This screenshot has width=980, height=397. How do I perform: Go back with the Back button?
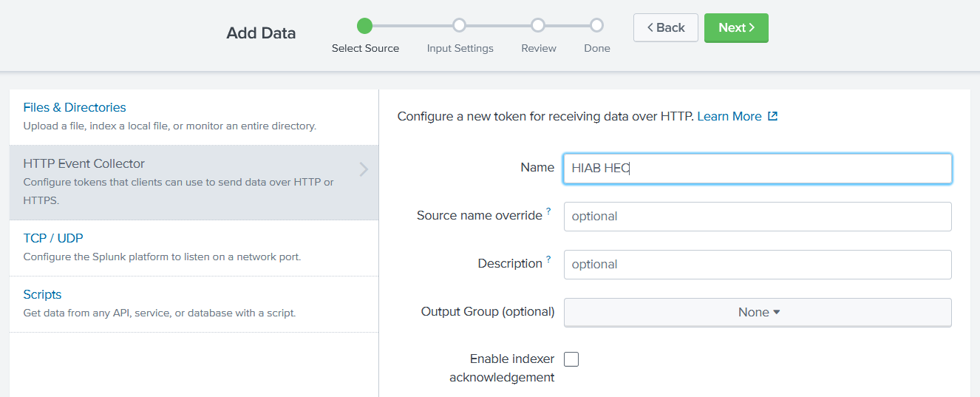coord(665,27)
